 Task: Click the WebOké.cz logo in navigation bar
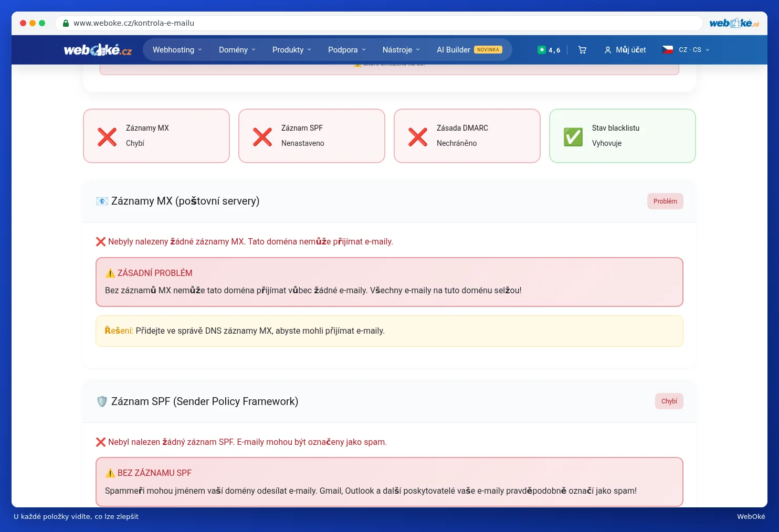(98, 50)
